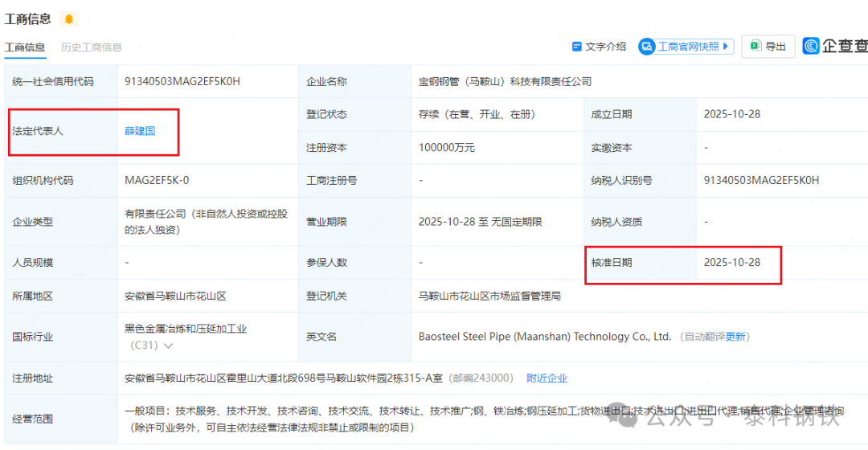Open 文字介绍 text introduction
868x450 pixels.
[599, 47]
